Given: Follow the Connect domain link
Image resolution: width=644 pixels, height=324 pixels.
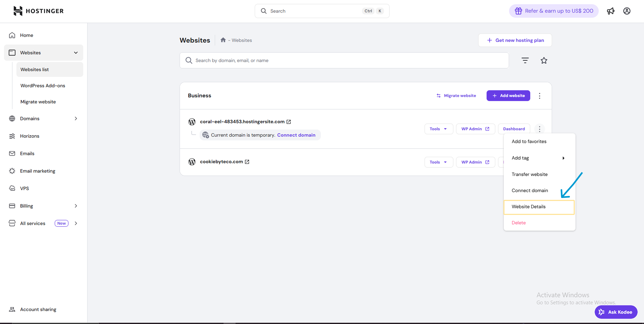Looking at the screenshot, I should [x=296, y=135].
